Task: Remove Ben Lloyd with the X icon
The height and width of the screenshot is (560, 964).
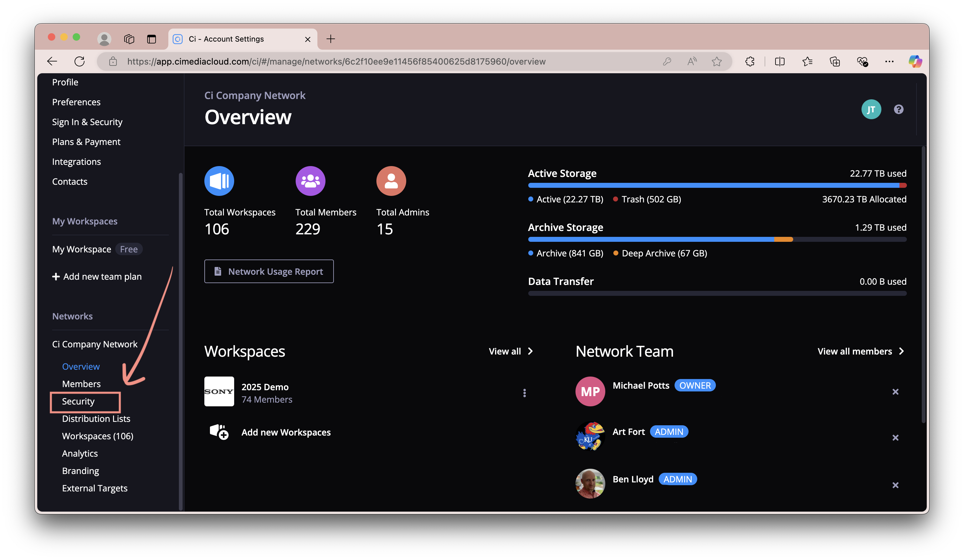Action: [896, 485]
